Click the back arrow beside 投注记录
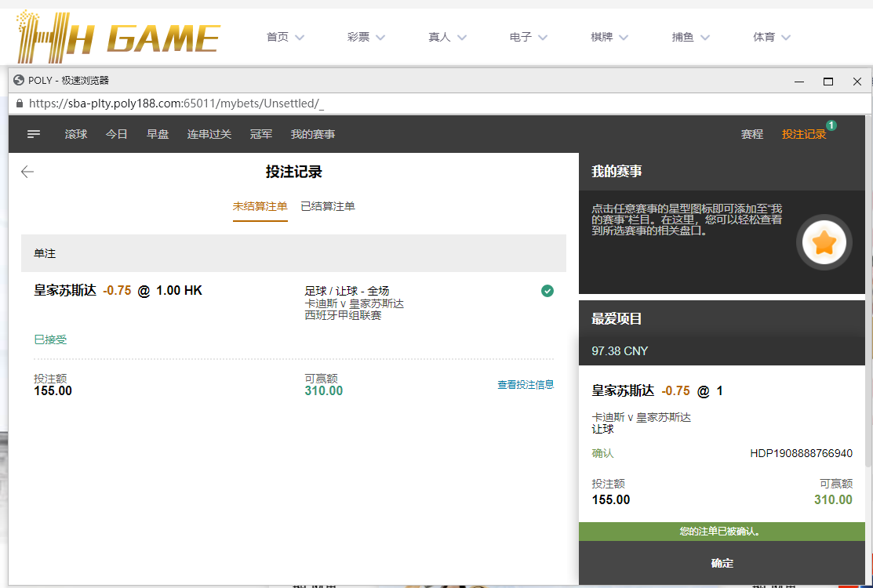 27,172
